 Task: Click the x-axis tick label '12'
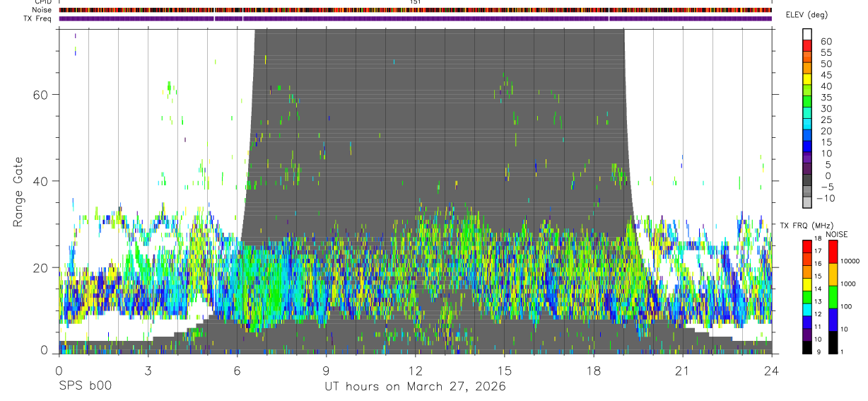coord(415,370)
